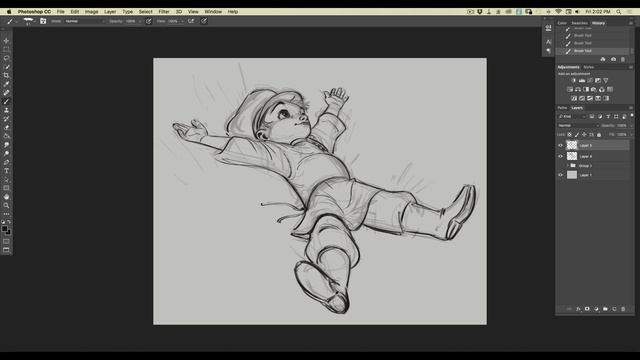Open layer blend mode dropdown in Layers panel
Screen dimensions: 640x360
[x=578, y=126]
